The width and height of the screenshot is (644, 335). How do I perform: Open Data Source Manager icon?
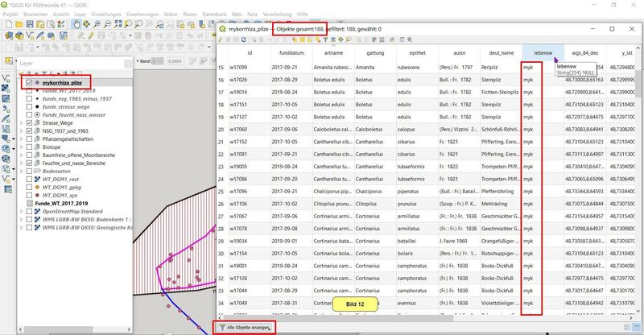pyautogui.click(x=9, y=35)
